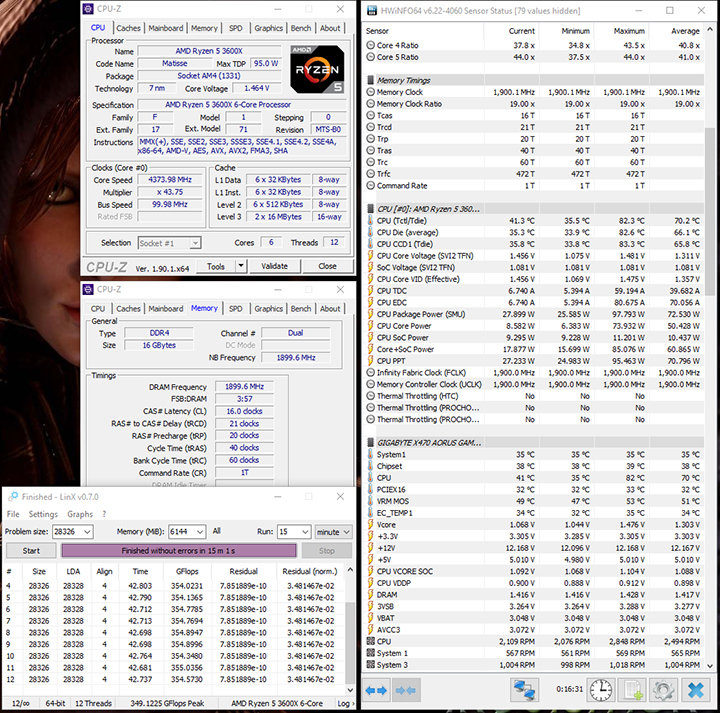Image resolution: width=720 pixels, height=713 pixels.
Task: Click the blue X close sensors icon
Action: click(x=693, y=691)
